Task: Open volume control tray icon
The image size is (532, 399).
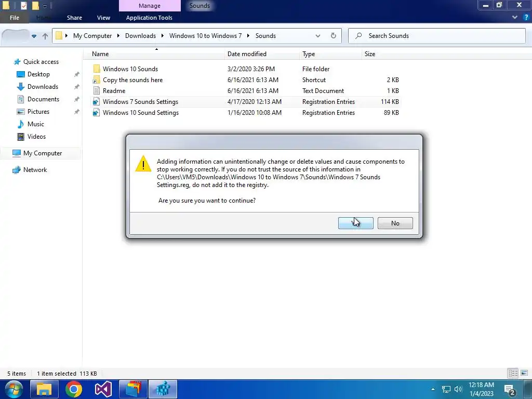Action: point(458,389)
